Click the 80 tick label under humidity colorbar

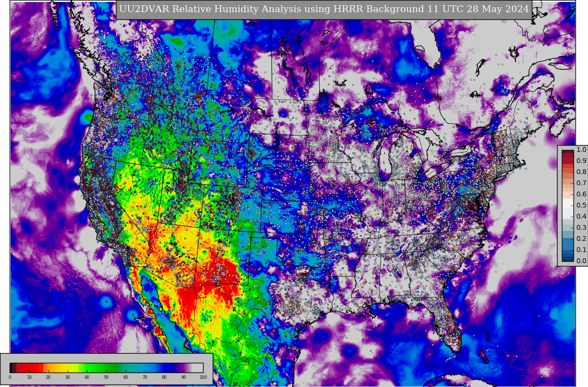pyautogui.click(x=164, y=377)
